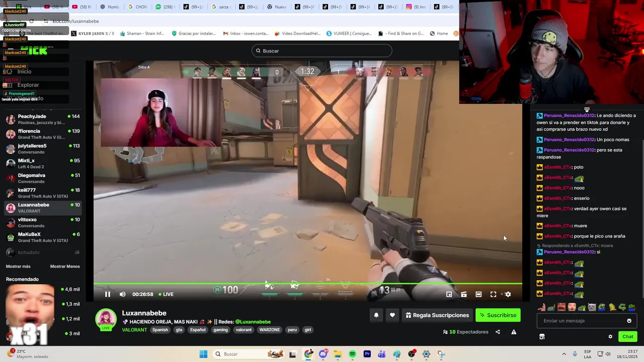The image size is (644, 362).
Task: Open VUMEER bookmark
Action: [349, 34]
